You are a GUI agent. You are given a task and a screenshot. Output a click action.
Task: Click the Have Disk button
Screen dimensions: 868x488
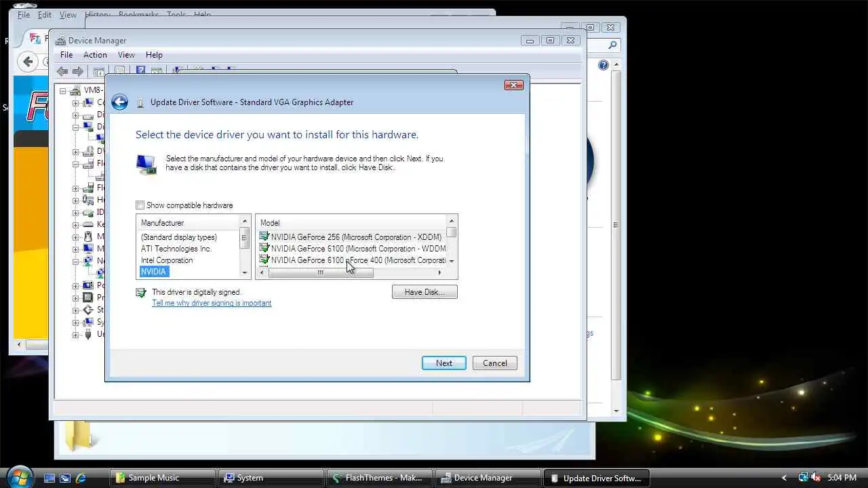click(425, 292)
